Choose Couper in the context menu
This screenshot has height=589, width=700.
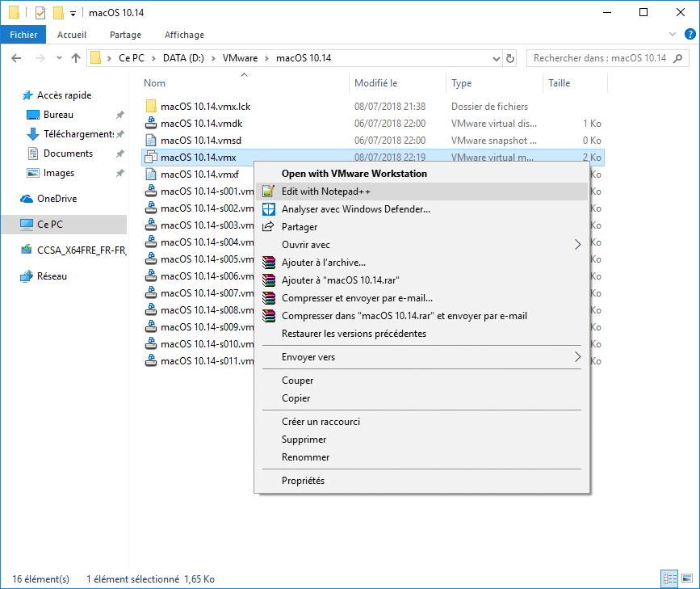(x=422, y=381)
